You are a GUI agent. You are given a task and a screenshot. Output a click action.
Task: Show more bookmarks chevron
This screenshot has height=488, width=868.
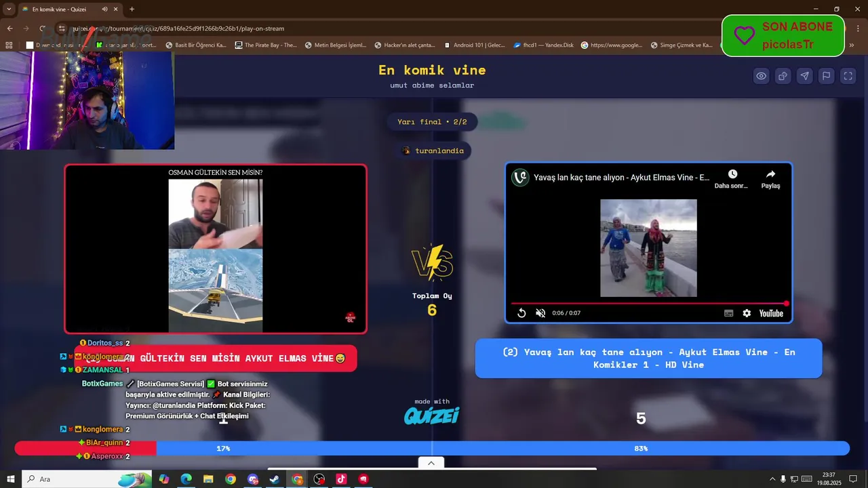pyautogui.click(x=852, y=45)
